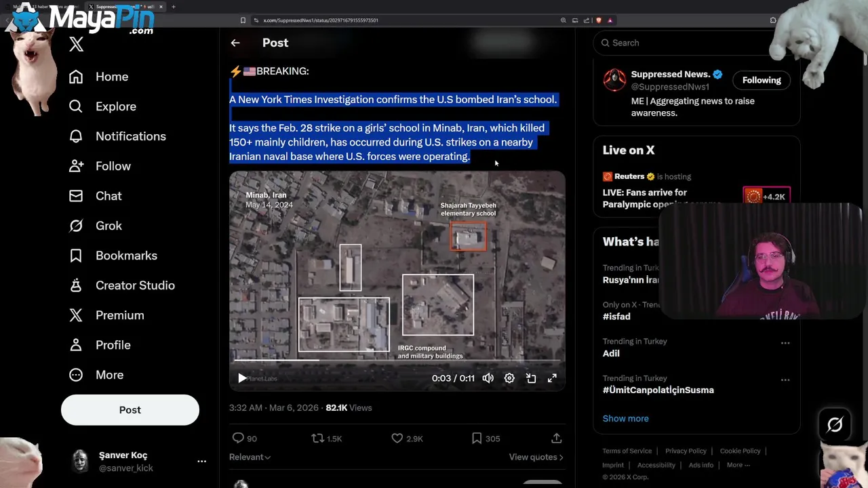Expand footer More options
Image resolution: width=868 pixels, height=488 pixels.
tap(738, 465)
